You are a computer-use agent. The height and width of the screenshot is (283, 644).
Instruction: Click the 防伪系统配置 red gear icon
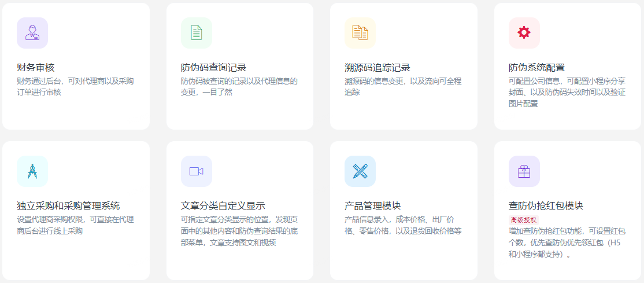(x=524, y=33)
